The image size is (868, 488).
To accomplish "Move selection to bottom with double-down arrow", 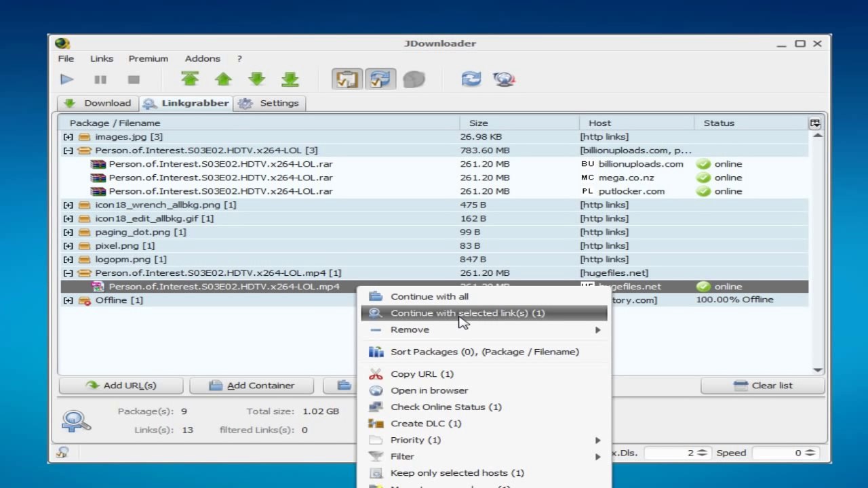I will point(290,79).
